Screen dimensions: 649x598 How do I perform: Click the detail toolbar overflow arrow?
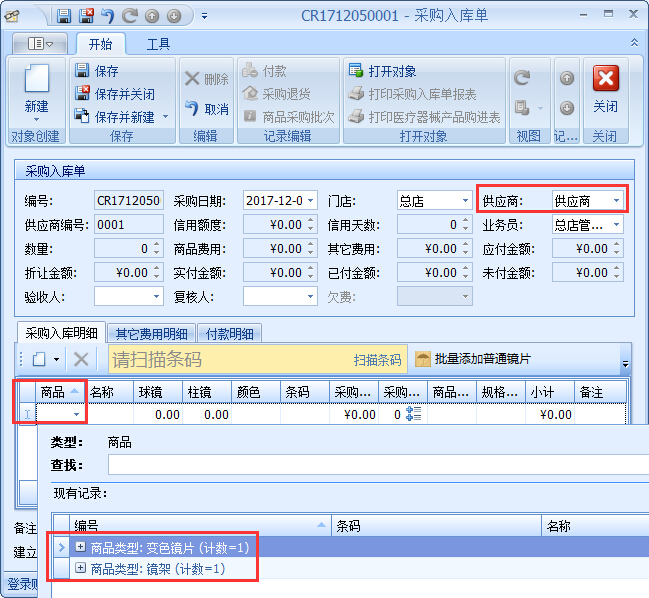[625, 364]
